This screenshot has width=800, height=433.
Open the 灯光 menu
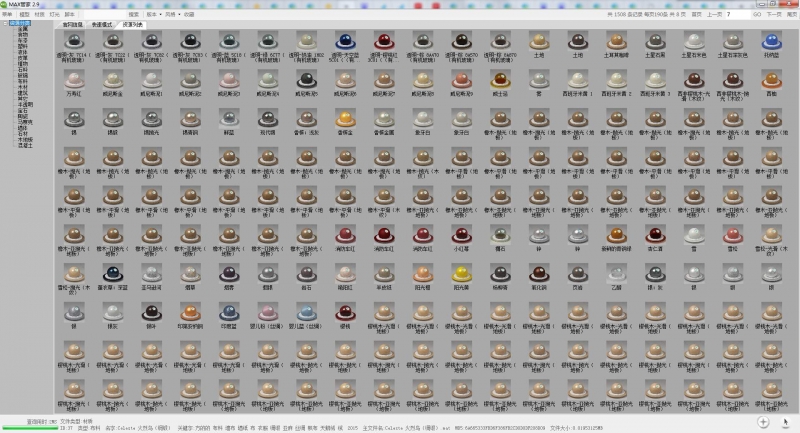54,15
